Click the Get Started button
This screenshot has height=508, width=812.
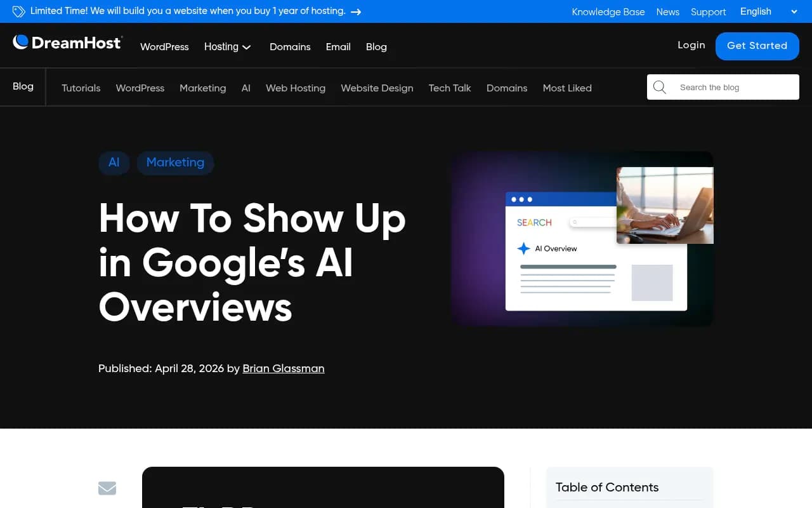tap(757, 46)
